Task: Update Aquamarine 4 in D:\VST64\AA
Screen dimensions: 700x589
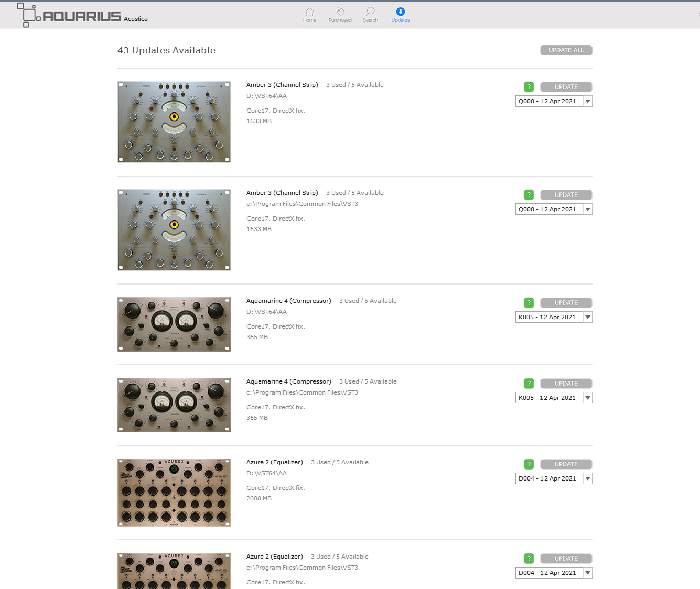Action: [566, 303]
